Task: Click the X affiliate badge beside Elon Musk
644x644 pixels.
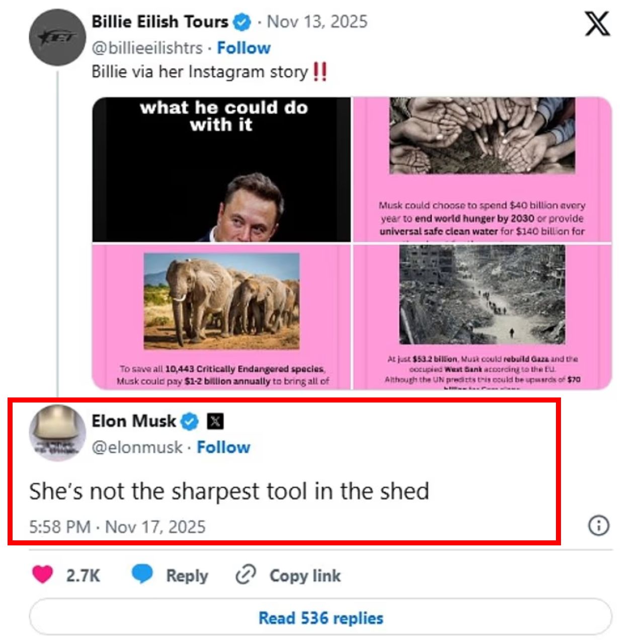Action: pos(215,421)
